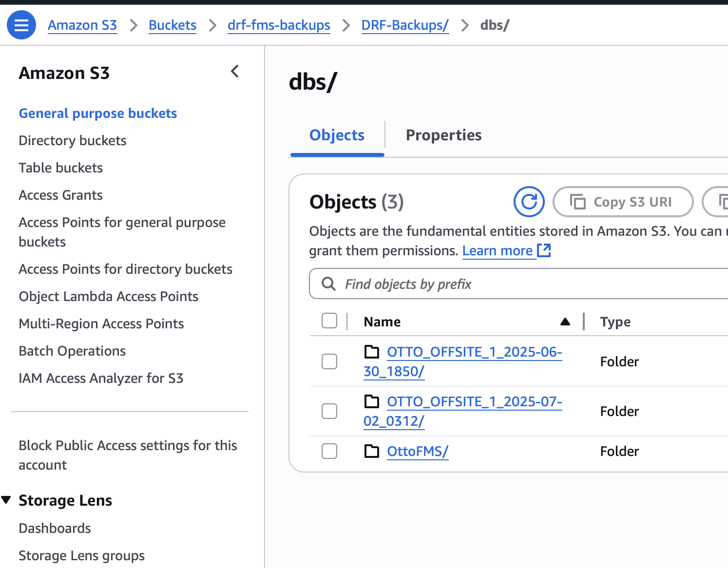The width and height of the screenshot is (728, 568).
Task: Open the hamburger navigation menu icon
Action: pos(21,25)
